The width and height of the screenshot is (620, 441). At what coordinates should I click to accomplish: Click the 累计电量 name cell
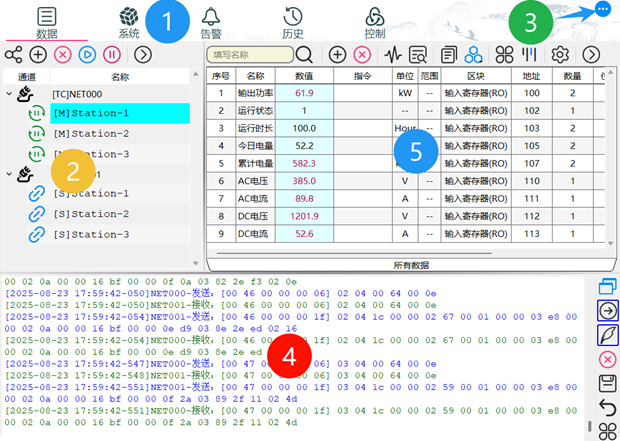(x=255, y=163)
